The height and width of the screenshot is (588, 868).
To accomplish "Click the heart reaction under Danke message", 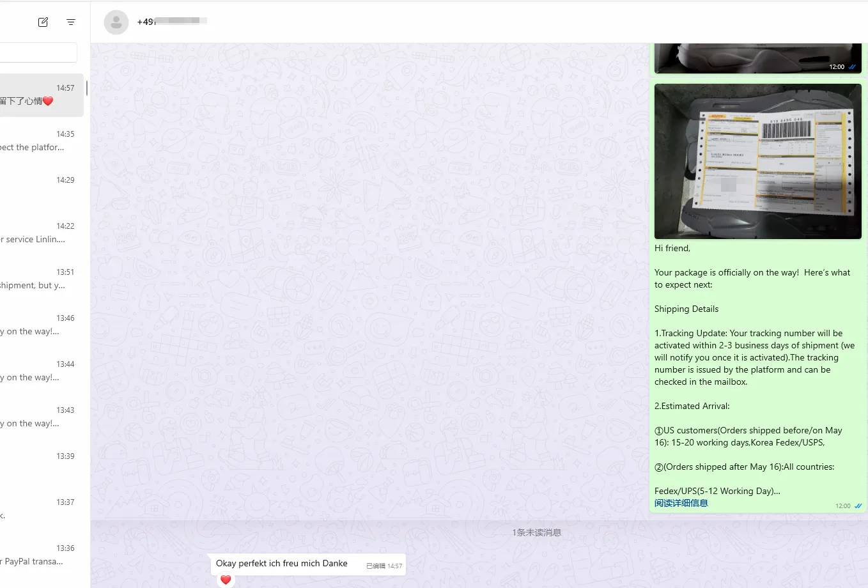I will (226, 580).
